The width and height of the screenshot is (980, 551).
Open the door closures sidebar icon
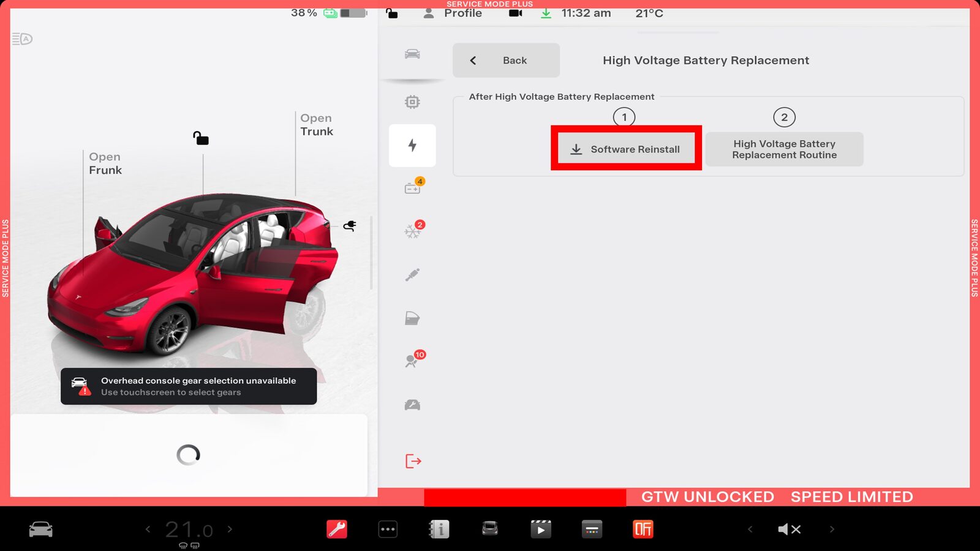pyautogui.click(x=412, y=318)
